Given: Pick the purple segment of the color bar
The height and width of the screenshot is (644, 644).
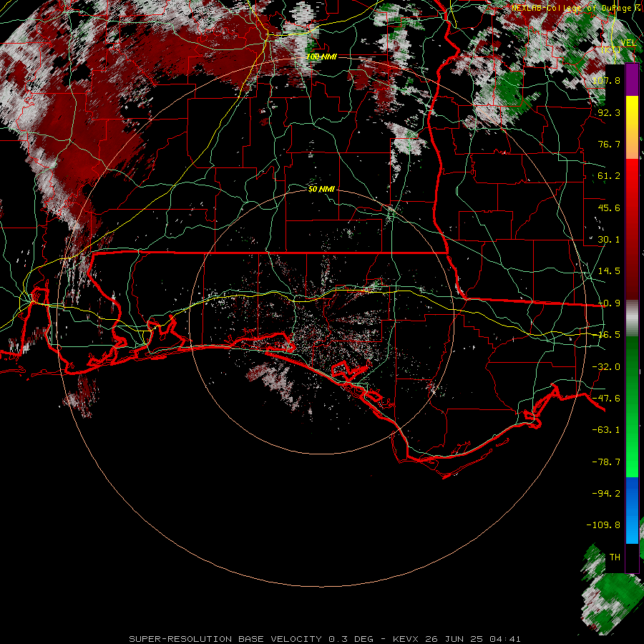Looking at the screenshot, I should 632,80.
